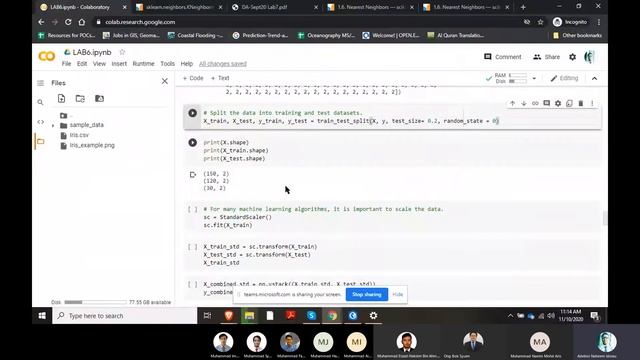Image resolution: width=640 pixels, height=360 pixels.
Task: Mount Google Drive icon
Action: [99, 98]
